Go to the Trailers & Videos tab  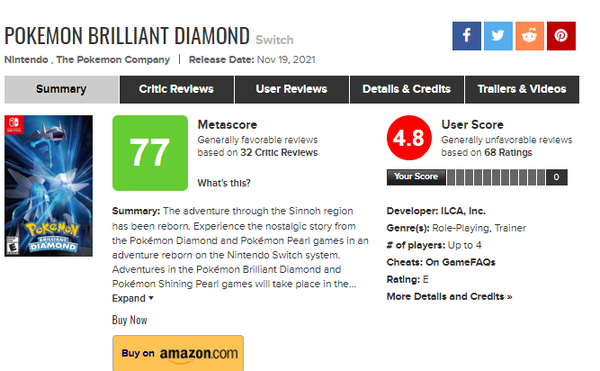[x=522, y=89]
